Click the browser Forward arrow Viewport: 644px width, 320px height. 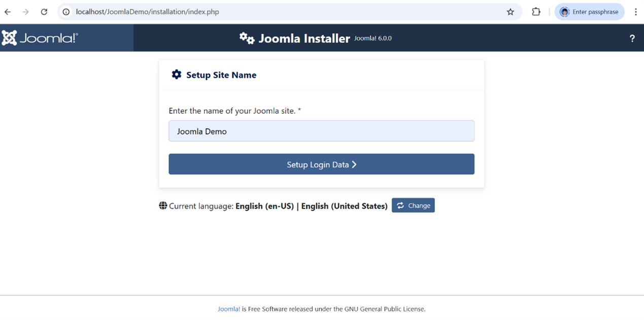(x=26, y=12)
